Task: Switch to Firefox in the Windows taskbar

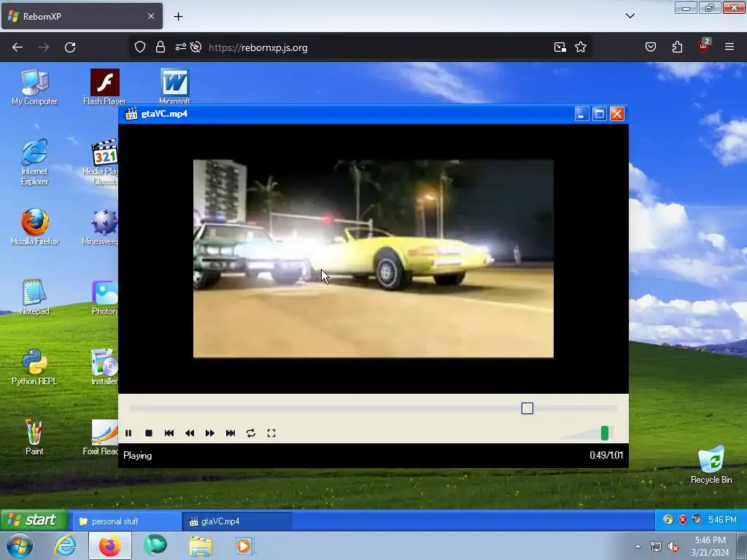Action: pyautogui.click(x=110, y=545)
